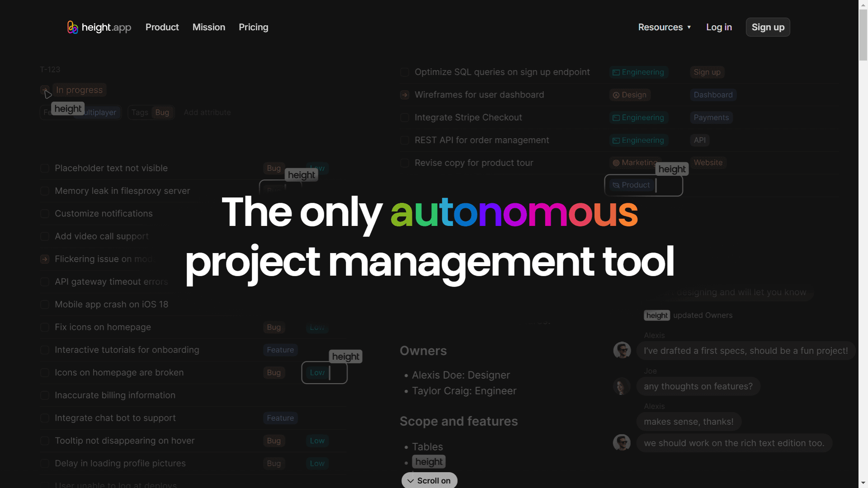Image resolution: width=868 pixels, height=488 pixels.
Task: Switch to the Pricing page
Action: [253, 27]
